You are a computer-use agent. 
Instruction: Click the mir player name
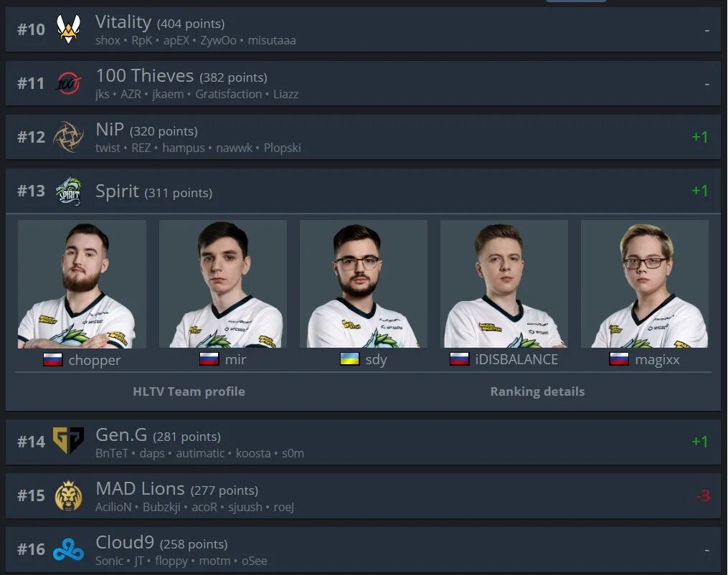pos(235,359)
